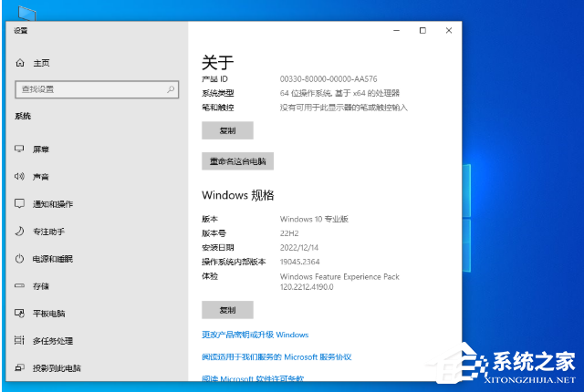Click the 查找设置 search field

coord(89,89)
